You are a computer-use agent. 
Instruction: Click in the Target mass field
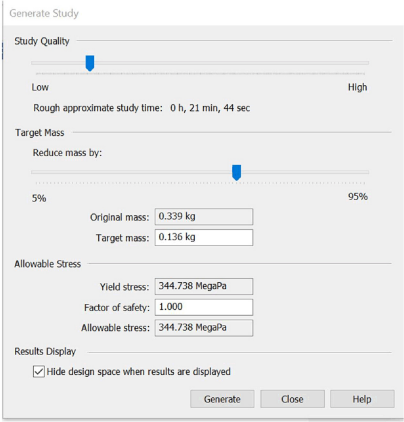(204, 237)
